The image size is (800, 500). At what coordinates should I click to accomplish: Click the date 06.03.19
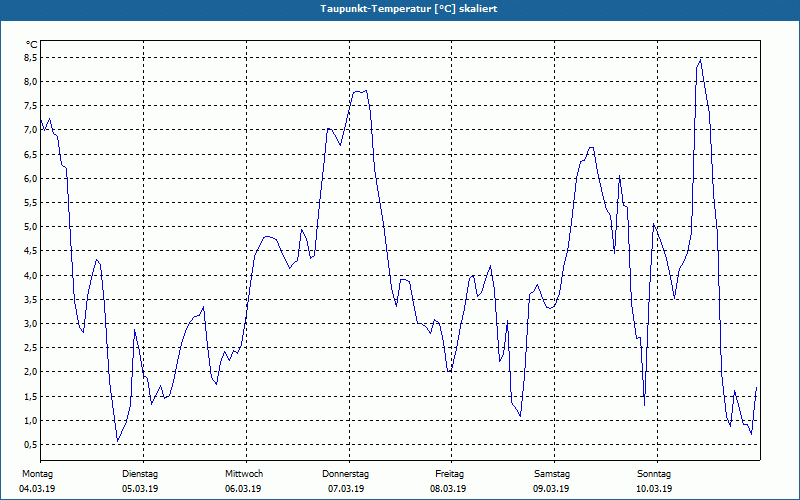click(243, 489)
